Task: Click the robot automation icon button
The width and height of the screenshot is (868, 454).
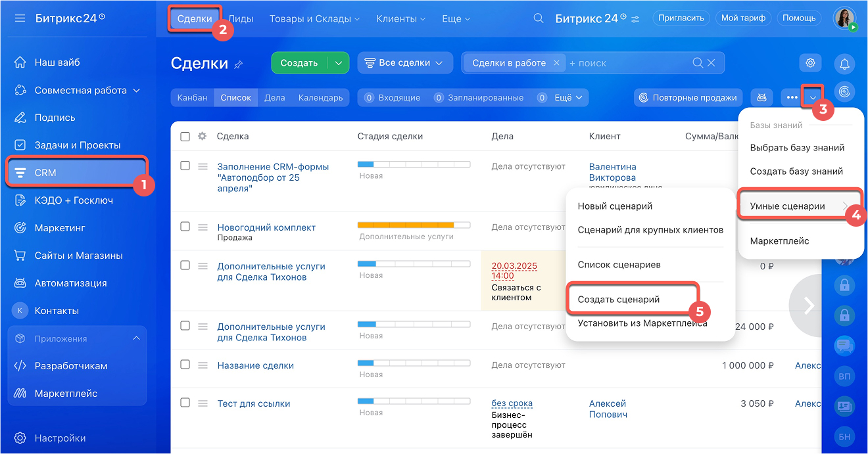Action: [x=761, y=97]
